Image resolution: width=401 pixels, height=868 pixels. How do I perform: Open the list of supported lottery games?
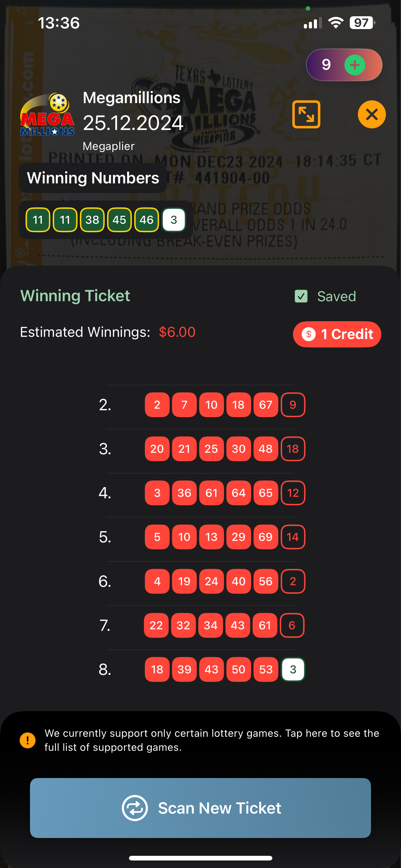211,740
